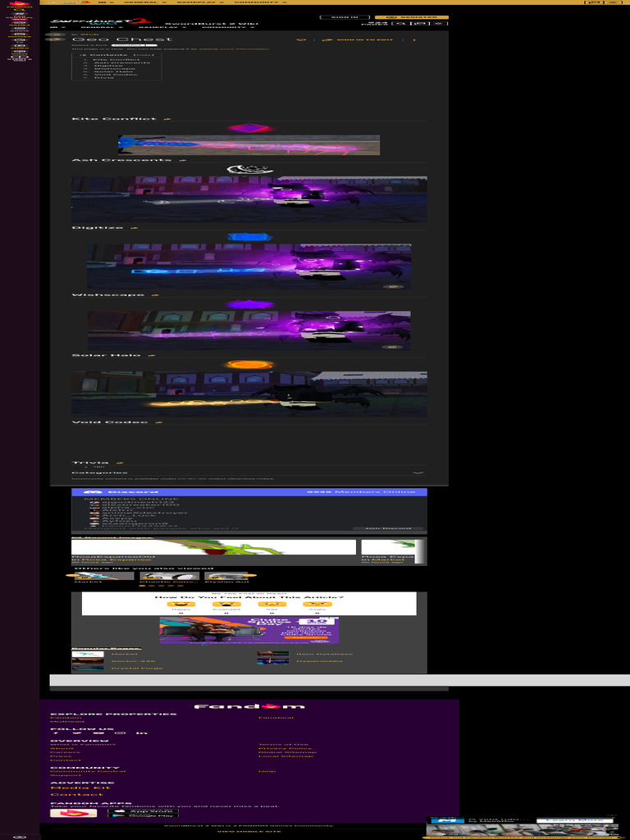Open the Fandom logo in the left sidebar
Viewport: 630px width, 840px height.
pos(20,4)
